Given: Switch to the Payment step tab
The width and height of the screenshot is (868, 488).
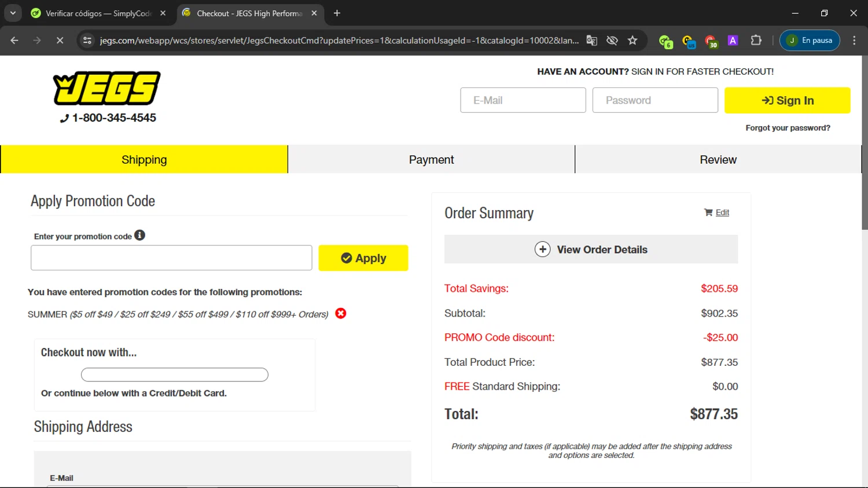Looking at the screenshot, I should coord(431,160).
